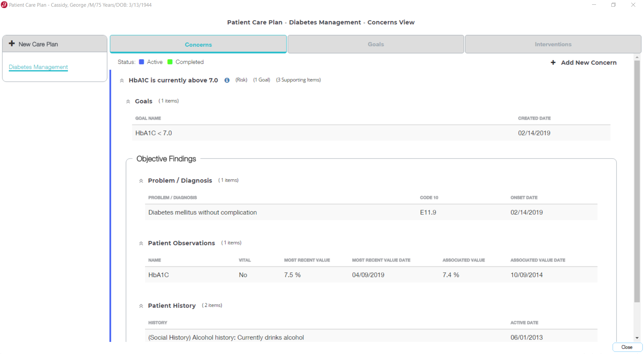644x354 pixels.
Task: Select the Concerns tab
Action: (x=198, y=44)
